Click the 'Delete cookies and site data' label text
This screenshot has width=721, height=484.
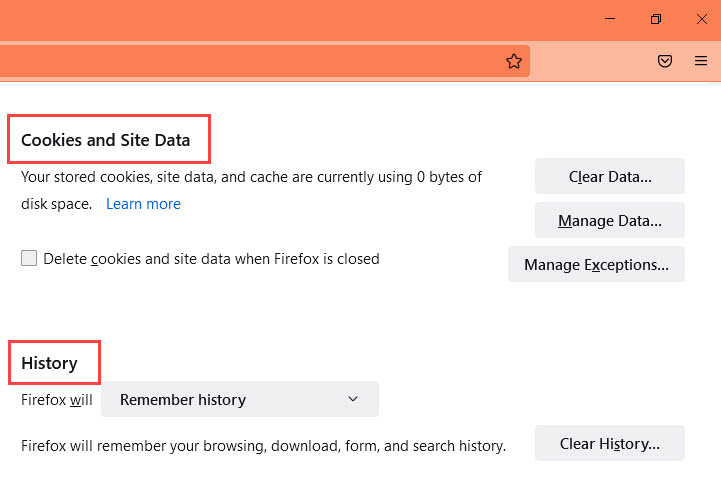pyautogui.click(x=211, y=259)
